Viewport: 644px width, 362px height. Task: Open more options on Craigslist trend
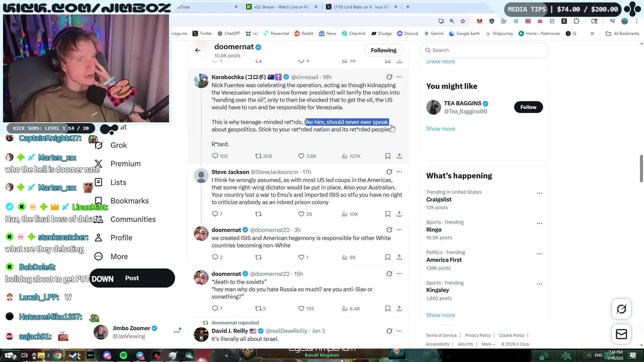(539, 193)
